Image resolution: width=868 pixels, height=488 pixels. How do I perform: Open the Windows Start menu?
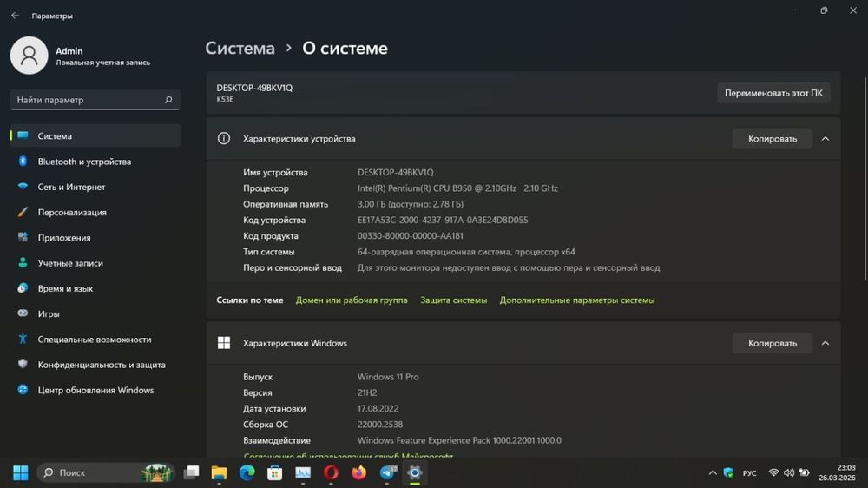21,472
